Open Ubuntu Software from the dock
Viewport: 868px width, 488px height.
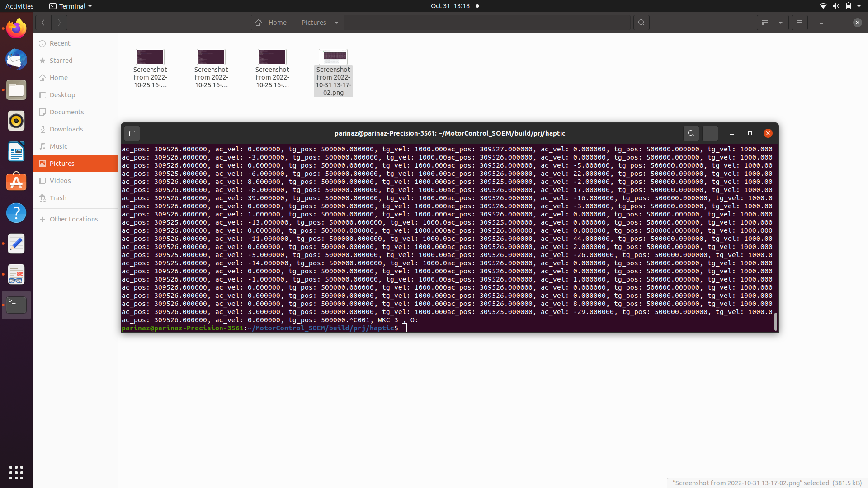[16, 182]
